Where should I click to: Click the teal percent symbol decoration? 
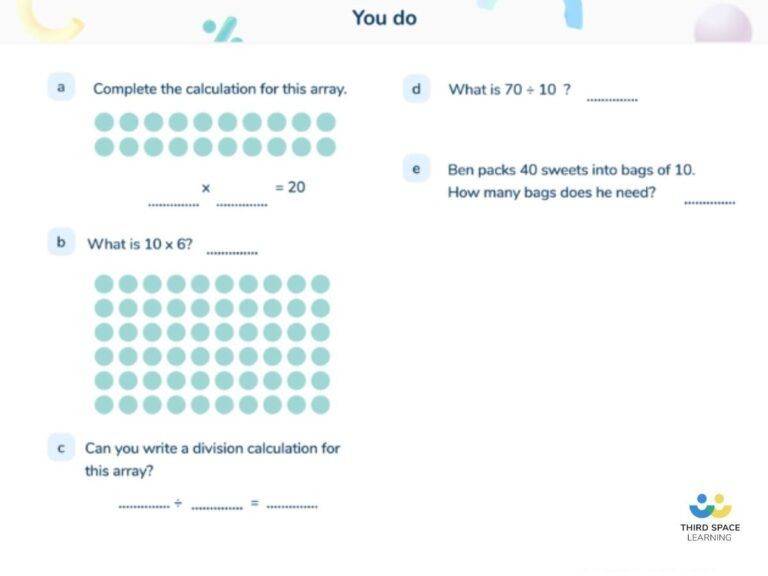click(222, 29)
